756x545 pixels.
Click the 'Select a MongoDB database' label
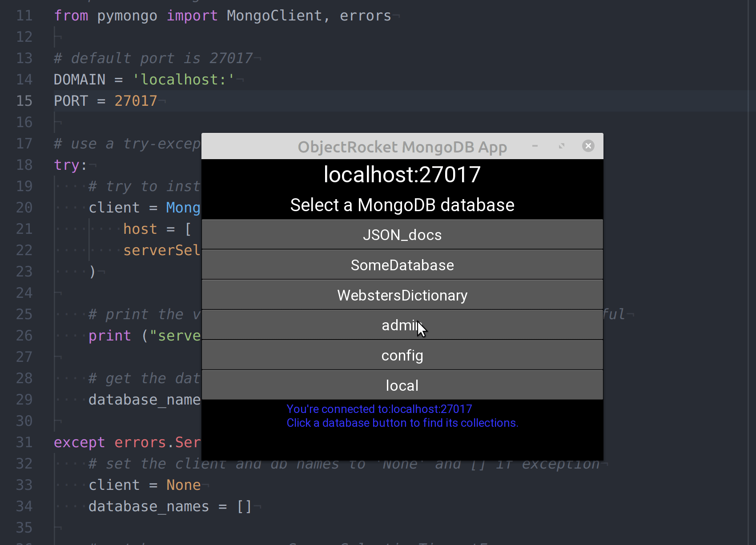[402, 205]
